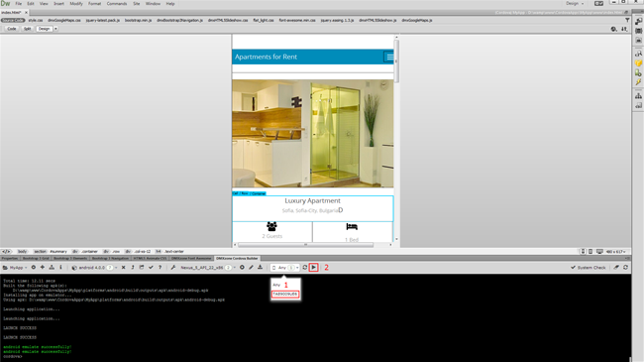Image resolution: width=644 pixels, height=362 pixels.
Task: Select the highlighted device entry in dropdown list
Action: (x=285, y=295)
